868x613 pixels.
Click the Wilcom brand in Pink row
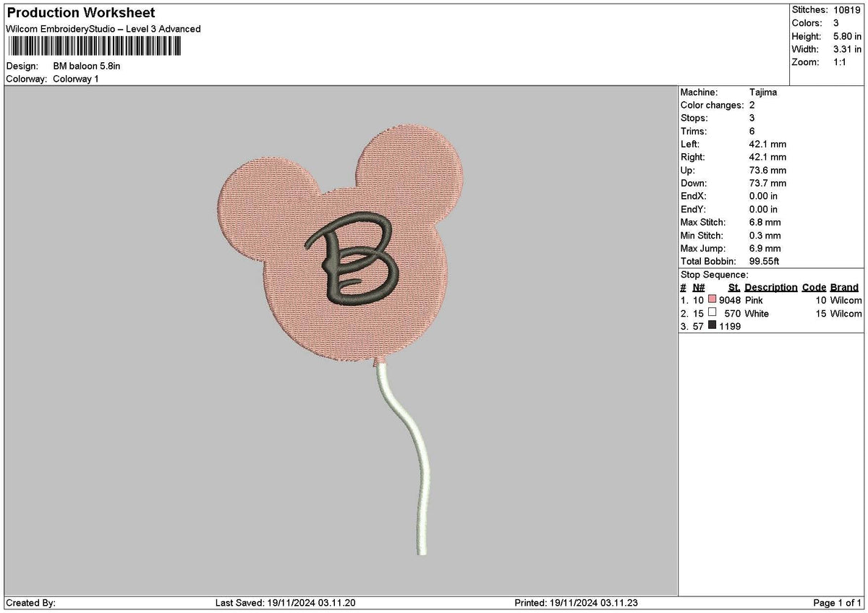pyautogui.click(x=846, y=301)
